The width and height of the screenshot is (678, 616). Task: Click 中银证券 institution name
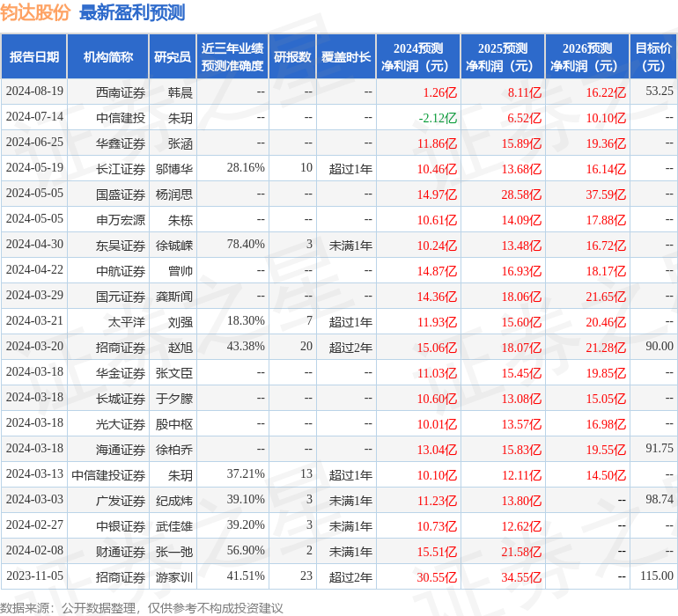pos(121,525)
